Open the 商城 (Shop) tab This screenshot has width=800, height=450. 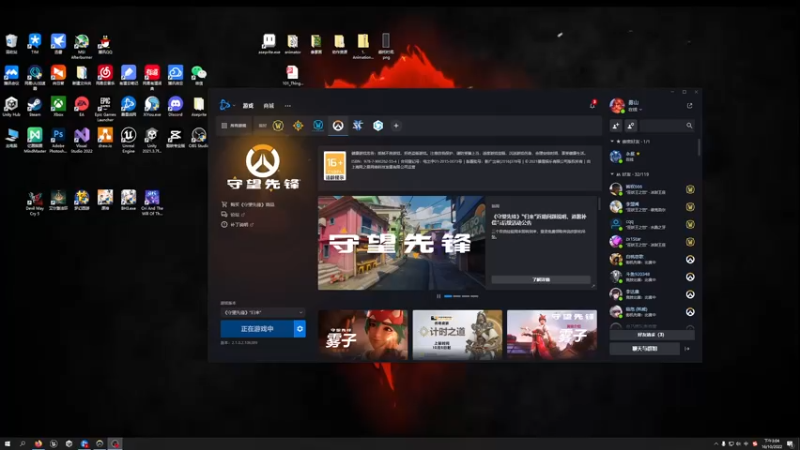(x=269, y=106)
